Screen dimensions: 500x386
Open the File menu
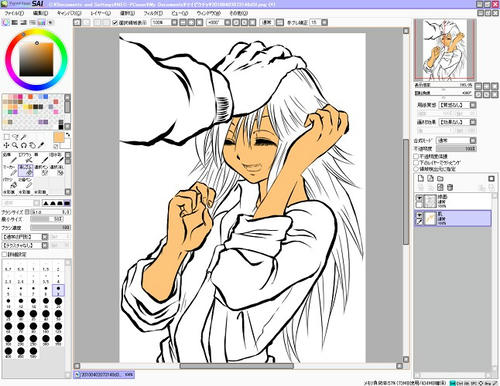(14, 13)
